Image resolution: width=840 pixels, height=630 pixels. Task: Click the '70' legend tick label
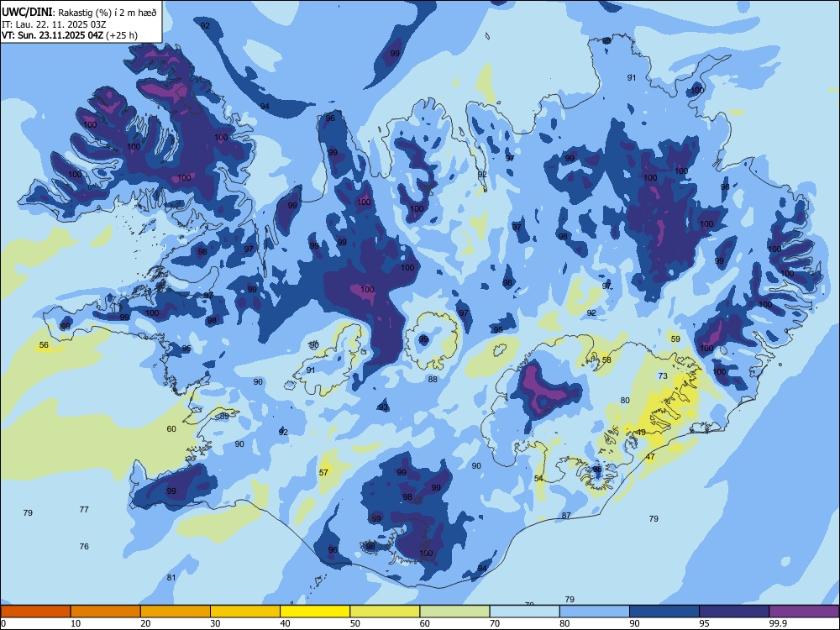pyautogui.click(x=495, y=623)
